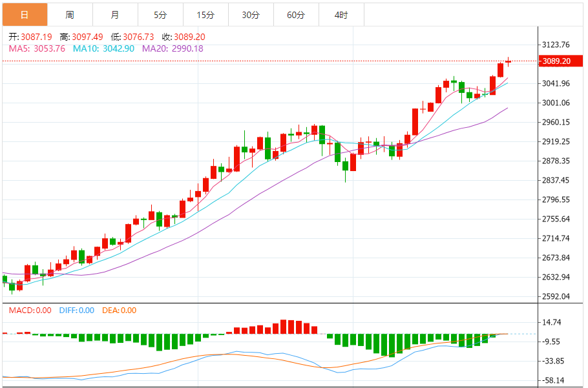Click the low price 3076.73
This screenshot has height=388, width=588.
pyautogui.click(x=138, y=37)
